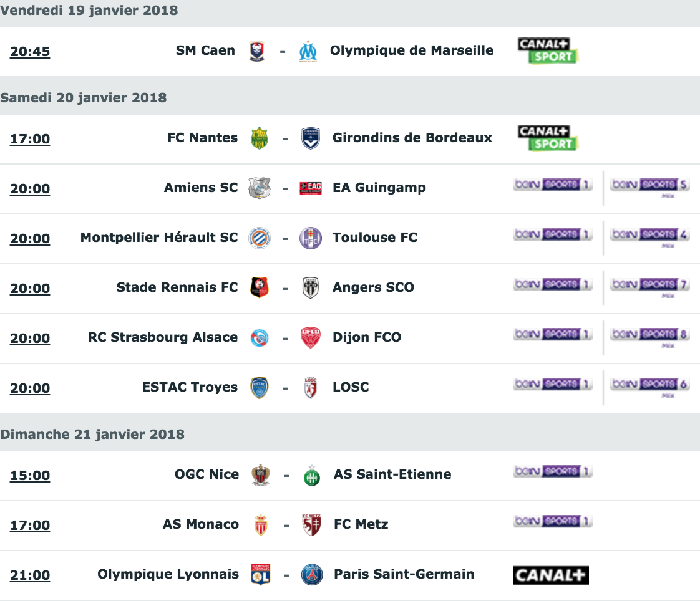Screen dimensions: 700x601
Task: Click the Montpellier Hérault SC team name
Action: tap(159, 238)
